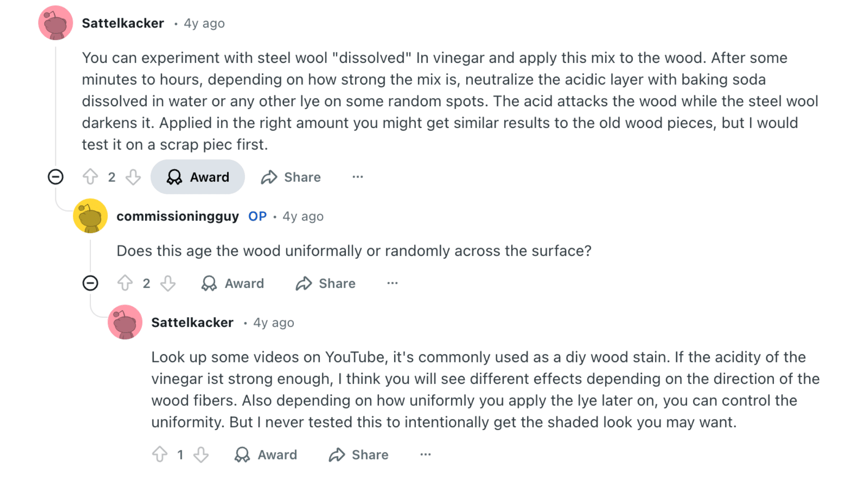Award commissioningguy's reply
Screen dimensions: 868x488
pyautogui.click(x=232, y=283)
